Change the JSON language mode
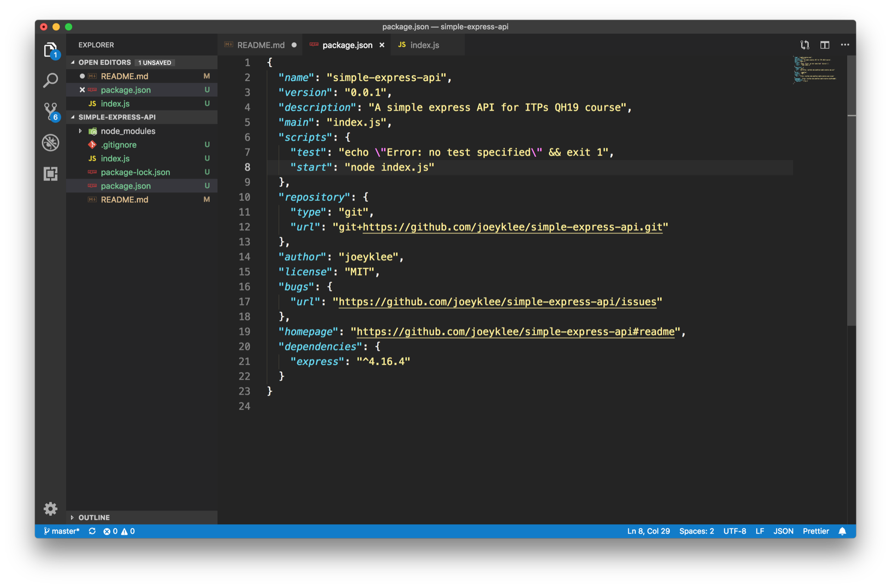The height and width of the screenshot is (588, 891). [783, 531]
